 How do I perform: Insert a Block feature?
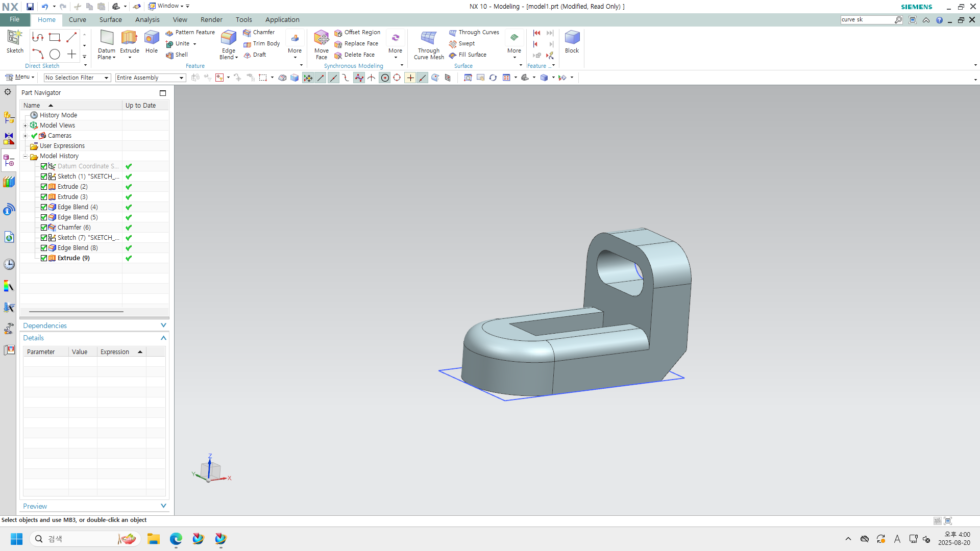click(572, 38)
